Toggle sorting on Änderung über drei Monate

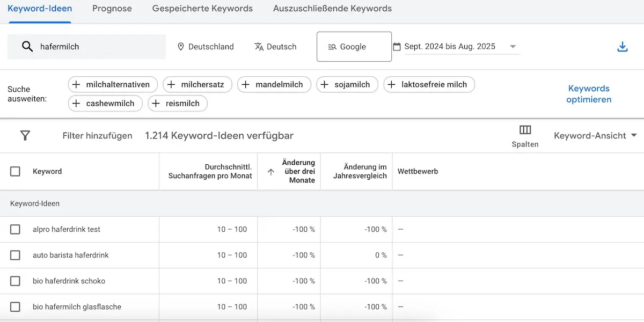click(x=271, y=171)
